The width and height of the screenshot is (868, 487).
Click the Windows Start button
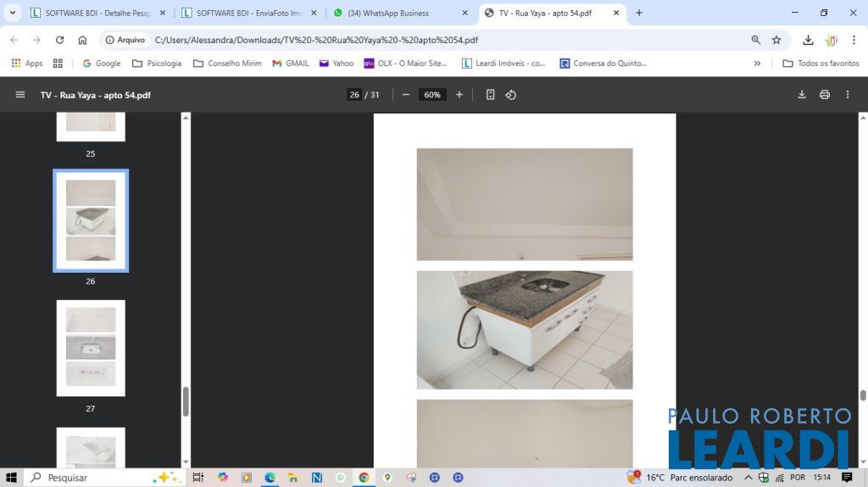pos(12,478)
